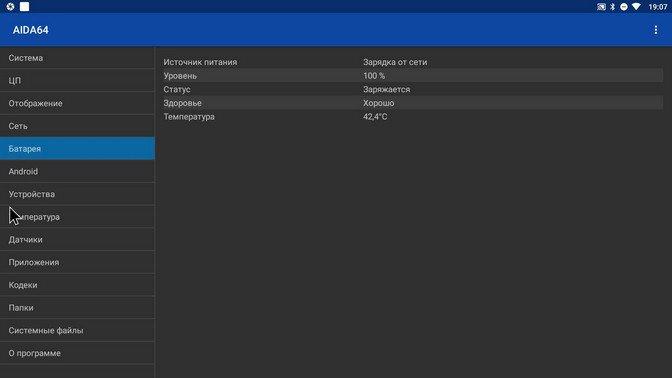Open the three-dot overflow menu
672x378 pixels.
pos(655,30)
